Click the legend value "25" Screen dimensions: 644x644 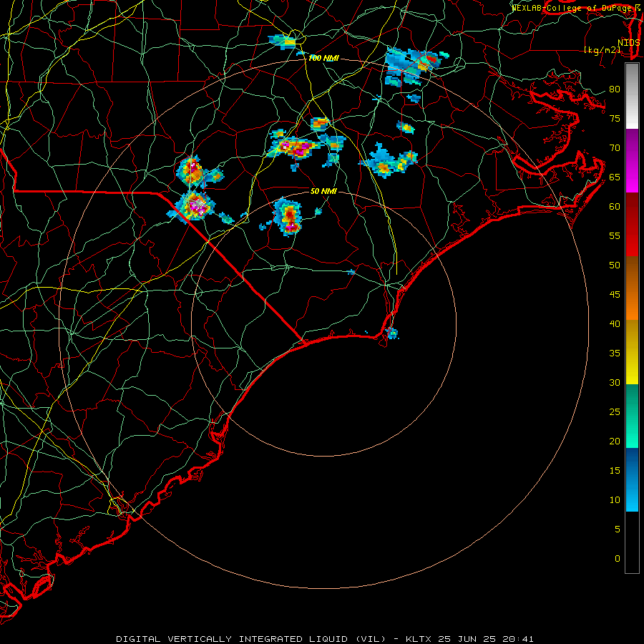pyautogui.click(x=615, y=411)
